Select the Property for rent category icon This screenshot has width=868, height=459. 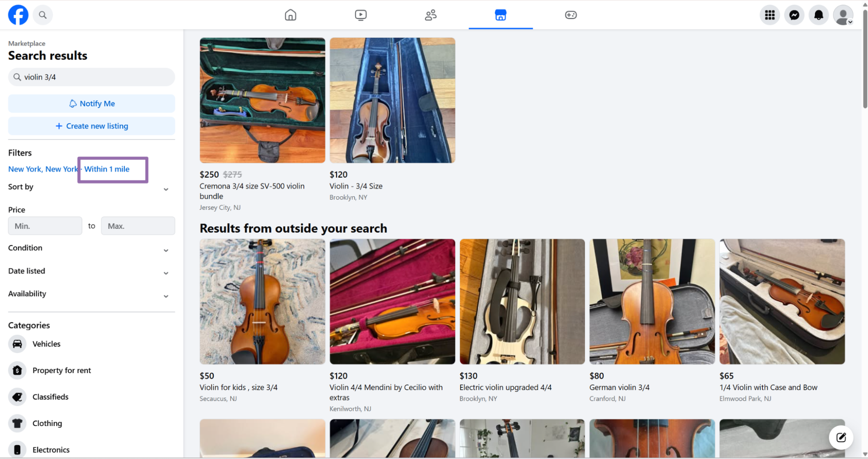[17, 370]
